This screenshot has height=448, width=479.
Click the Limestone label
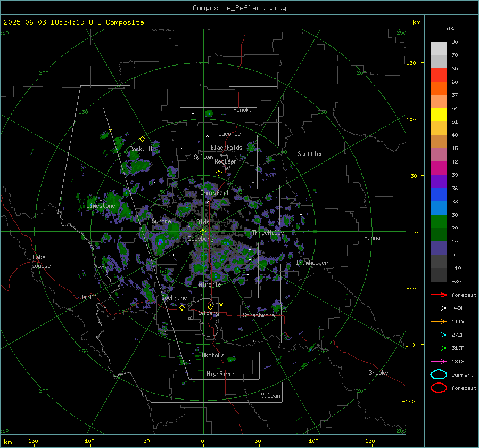[101, 206]
